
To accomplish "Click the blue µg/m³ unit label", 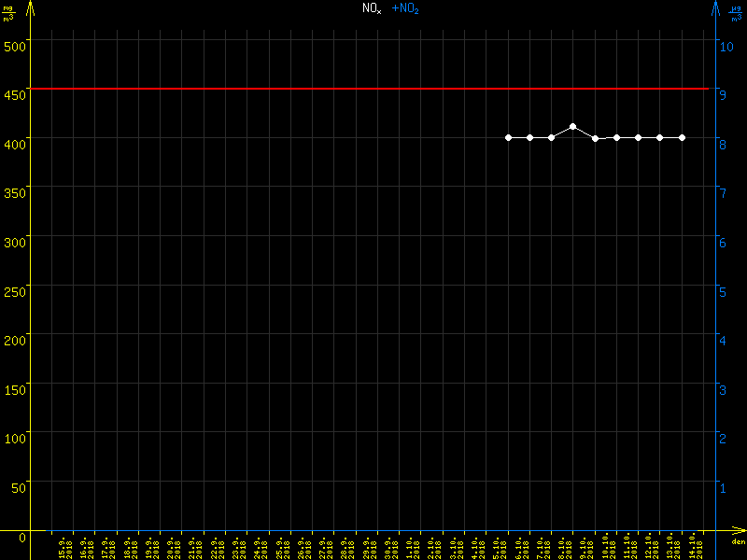I will pyautogui.click(x=736, y=11).
